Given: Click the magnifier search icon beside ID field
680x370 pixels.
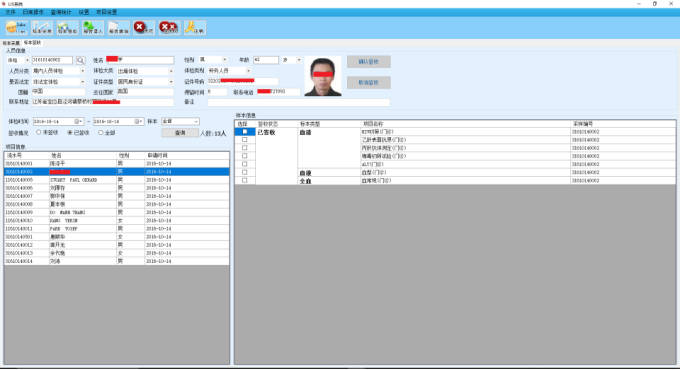Looking at the screenshot, I should [x=80, y=60].
